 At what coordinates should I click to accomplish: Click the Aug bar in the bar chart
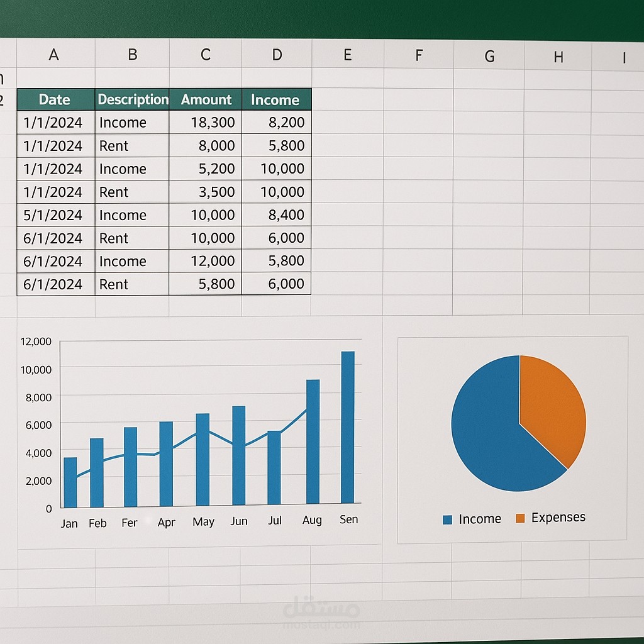[313, 442]
